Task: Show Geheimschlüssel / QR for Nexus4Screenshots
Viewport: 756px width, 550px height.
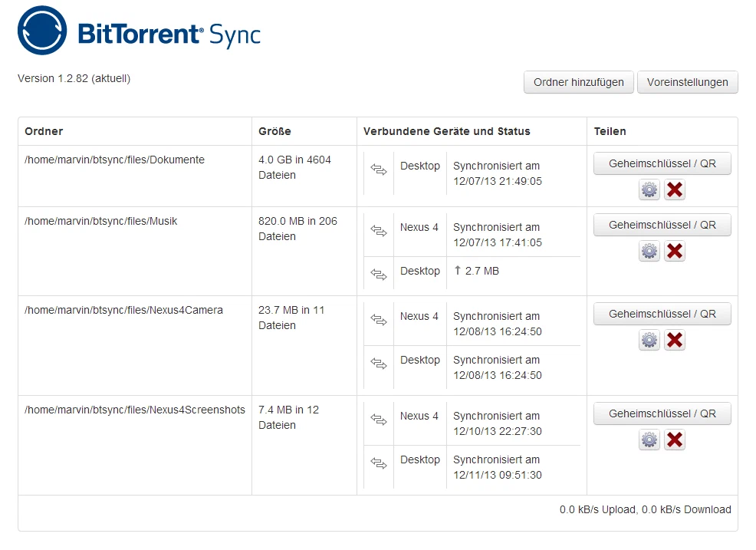Action: pos(662,413)
